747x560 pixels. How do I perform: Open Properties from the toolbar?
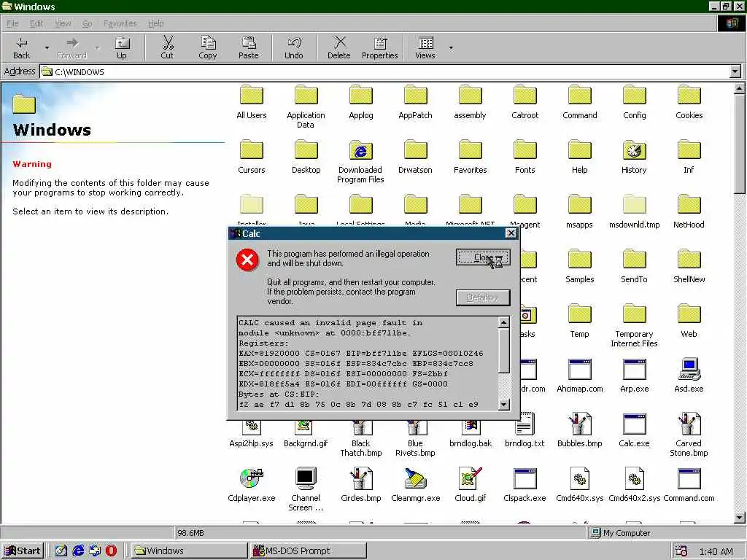pyautogui.click(x=379, y=47)
